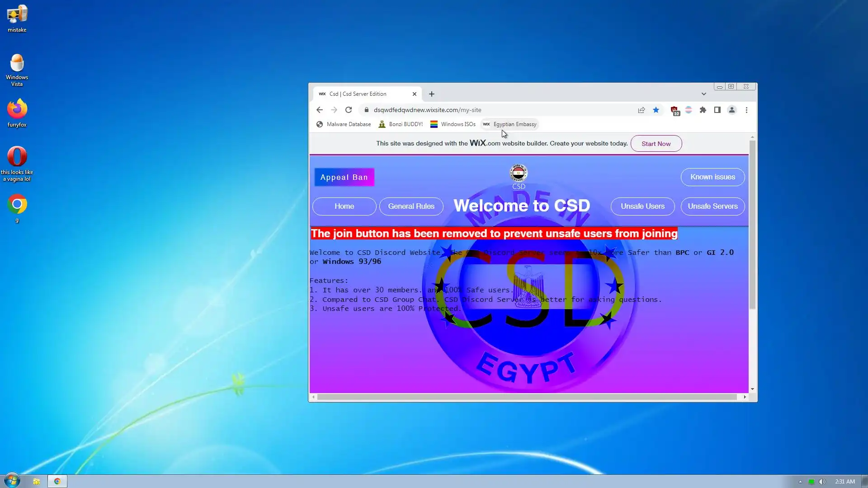The image size is (868, 488).
Task: Click the share page icon
Action: (x=641, y=110)
